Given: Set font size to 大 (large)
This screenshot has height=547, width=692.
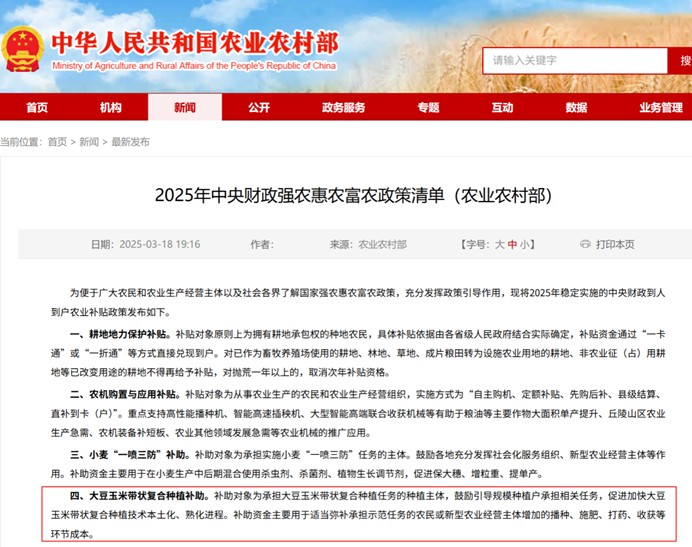Looking at the screenshot, I should [x=500, y=244].
